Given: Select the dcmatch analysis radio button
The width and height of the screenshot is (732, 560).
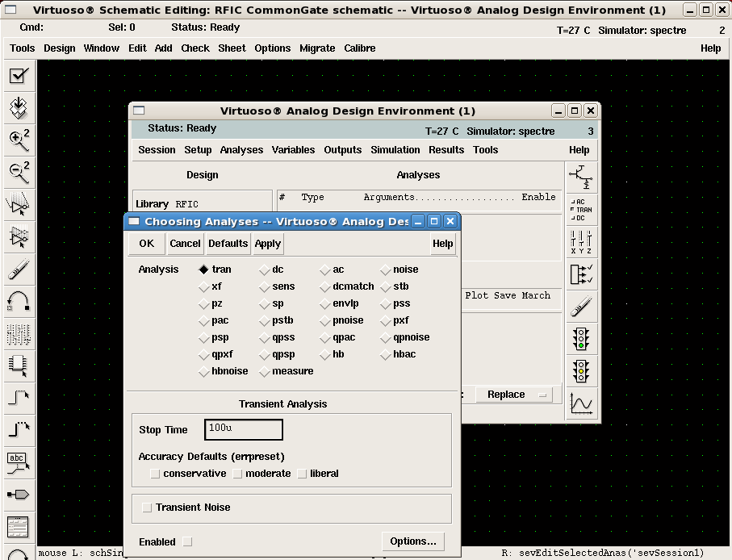Looking at the screenshot, I should coord(325,286).
